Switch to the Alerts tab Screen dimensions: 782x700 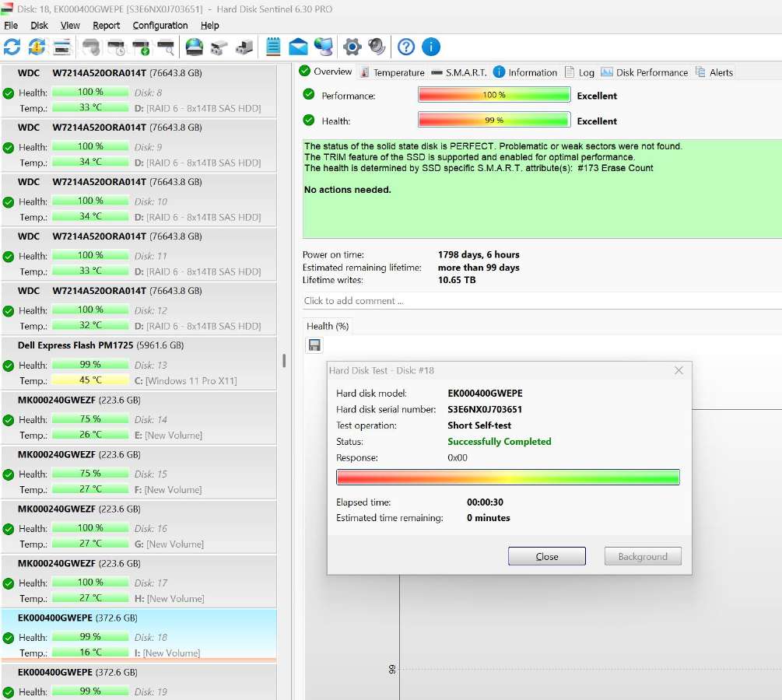(714, 73)
